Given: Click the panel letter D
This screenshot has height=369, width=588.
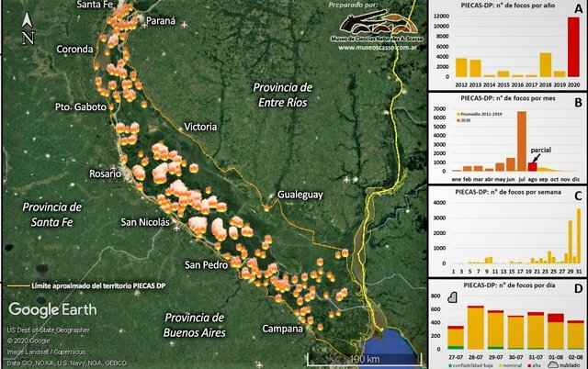Looking at the screenshot, I should pyautogui.click(x=578, y=288).
